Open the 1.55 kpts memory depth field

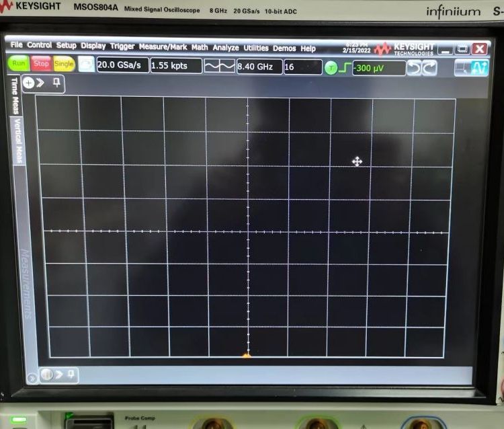175,66
